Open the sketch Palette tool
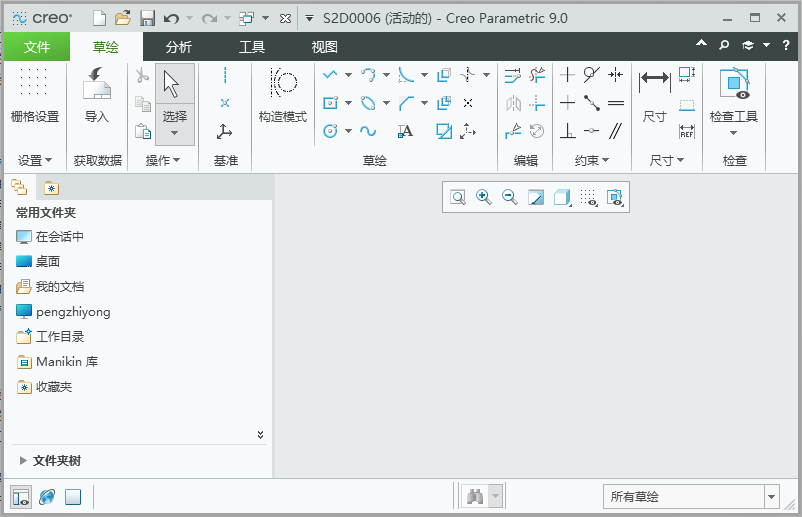 click(443, 131)
